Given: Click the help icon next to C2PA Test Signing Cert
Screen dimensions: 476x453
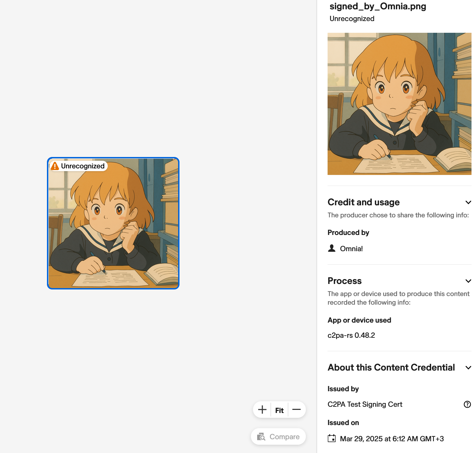Looking at the screenshot, I should click(467, 404).
